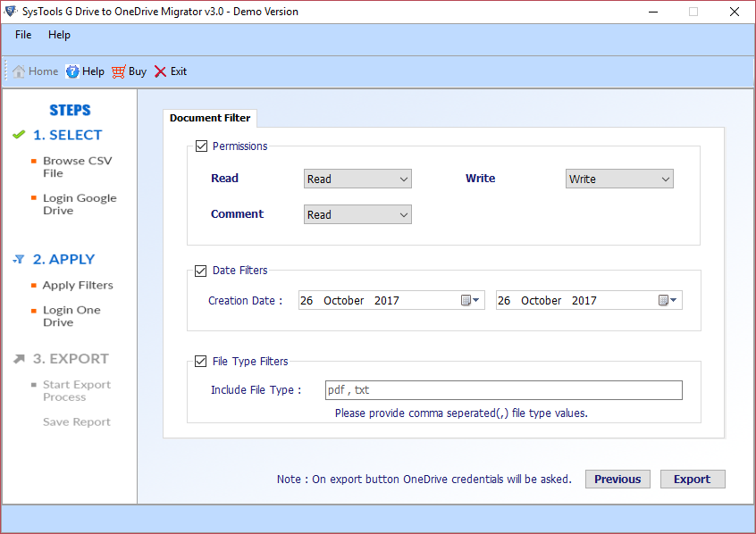Open the File menu
This screenshot has width=756, height=534.
click(23, 35)
